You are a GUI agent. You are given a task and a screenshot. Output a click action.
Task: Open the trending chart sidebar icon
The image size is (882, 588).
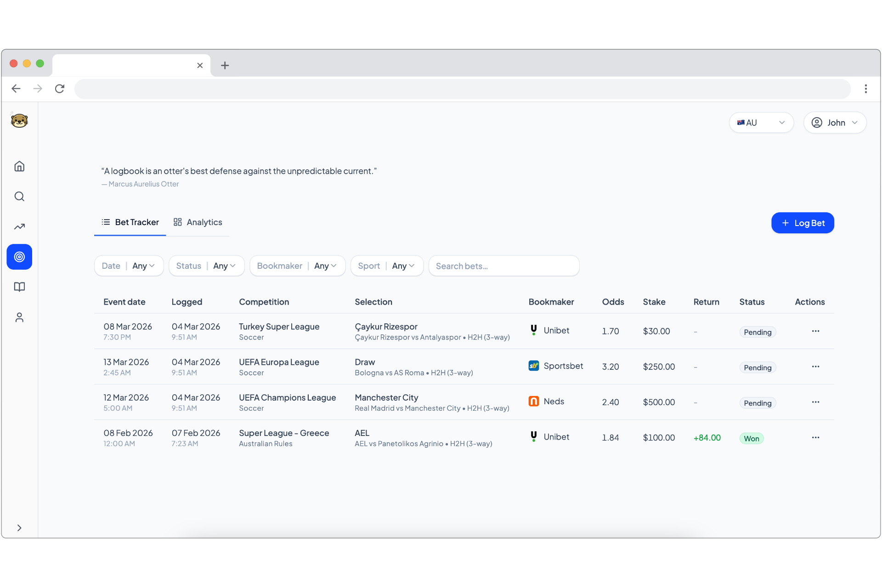19,226
